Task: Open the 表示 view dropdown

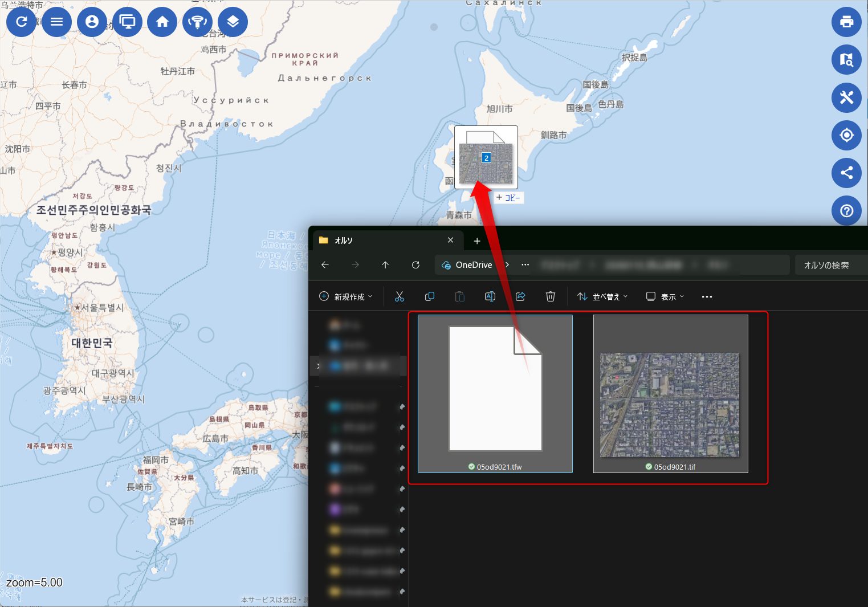Action: pos(665,297)
